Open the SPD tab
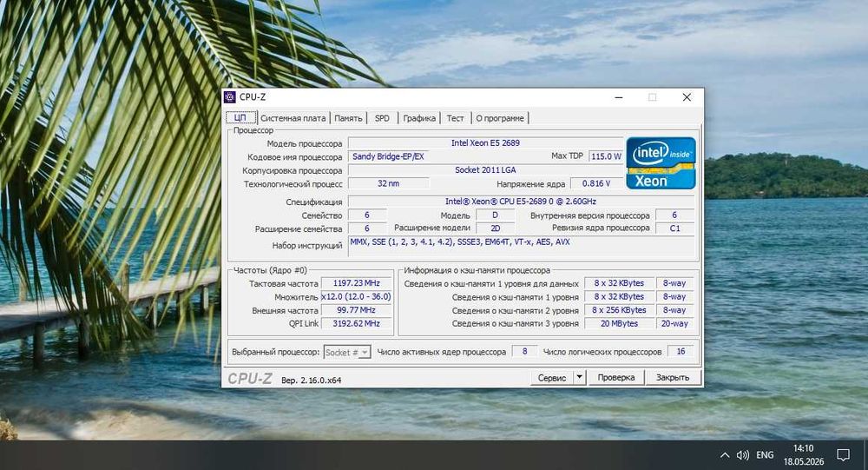The image size is (868, 470). tap(382, 118)
